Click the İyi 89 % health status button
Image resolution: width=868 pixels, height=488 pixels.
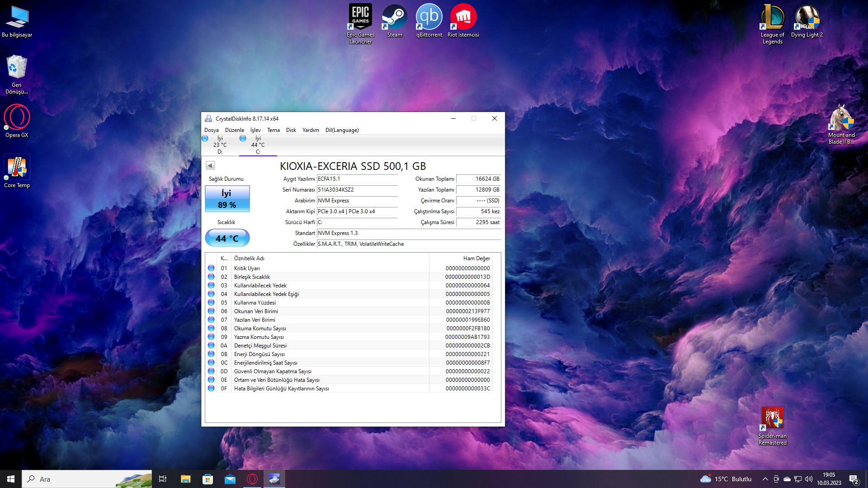[x=227, y=199]
